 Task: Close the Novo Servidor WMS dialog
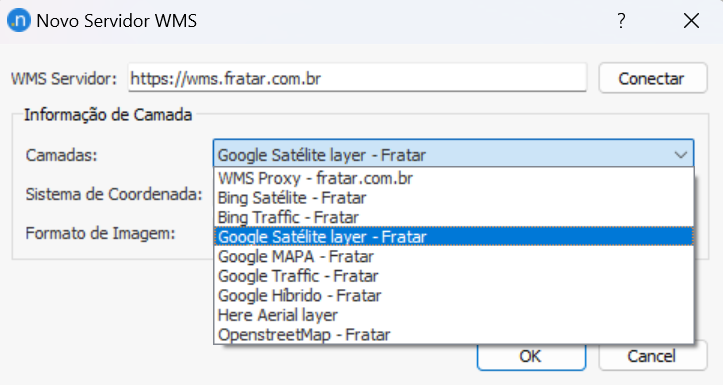click(x=691, y=21)
